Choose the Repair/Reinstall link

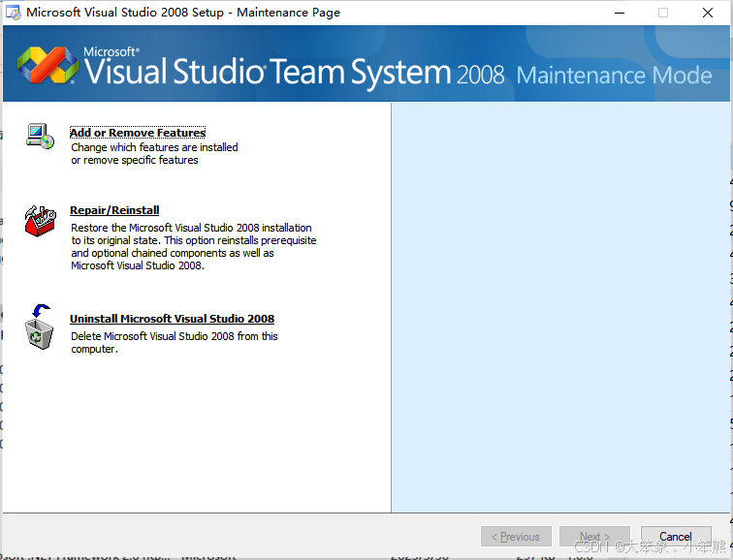click(x=114, y=210)
